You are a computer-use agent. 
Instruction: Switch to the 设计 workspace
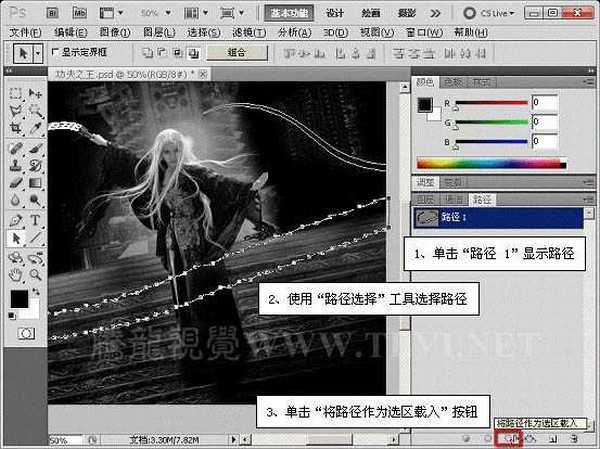pyautogui.click(x=336, y=14)
